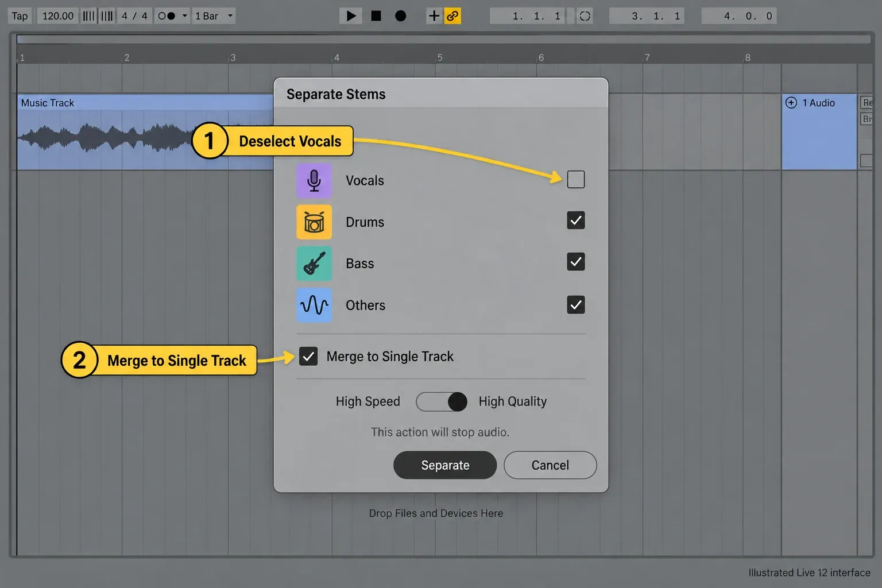Check the Vocals checkbox
882x588 pixels.
tap(576, 179)
